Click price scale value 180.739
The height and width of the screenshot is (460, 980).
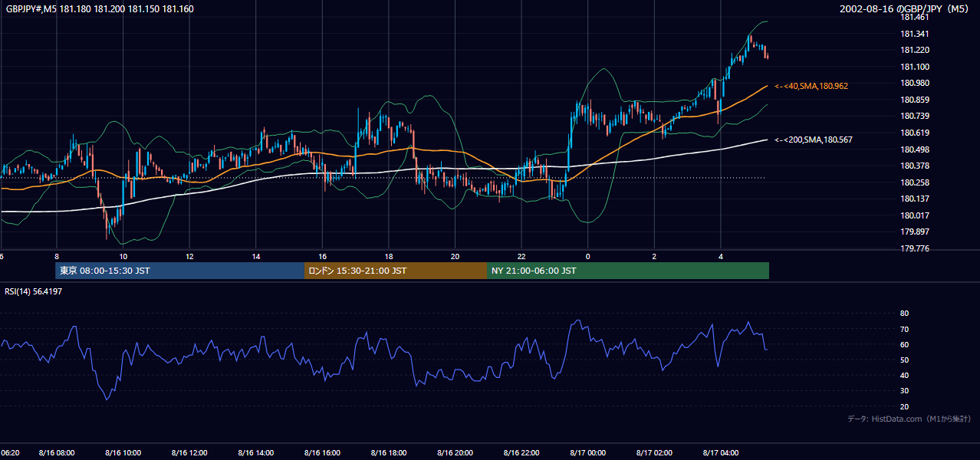[x=915, y=117]
